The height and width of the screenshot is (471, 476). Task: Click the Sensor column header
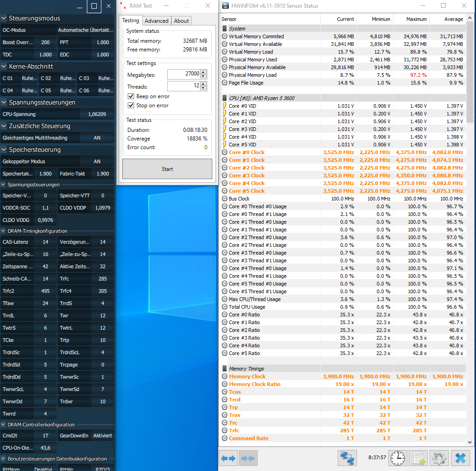(270, 19)
